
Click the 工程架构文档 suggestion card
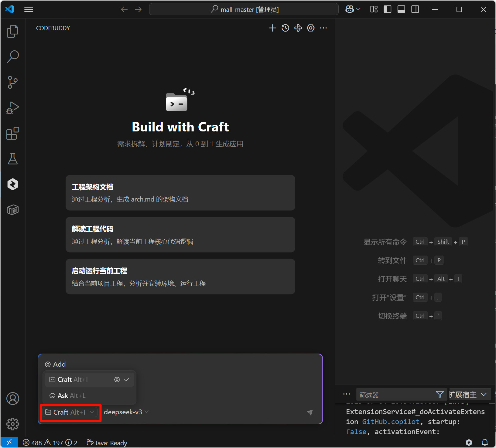pos(180,193)
